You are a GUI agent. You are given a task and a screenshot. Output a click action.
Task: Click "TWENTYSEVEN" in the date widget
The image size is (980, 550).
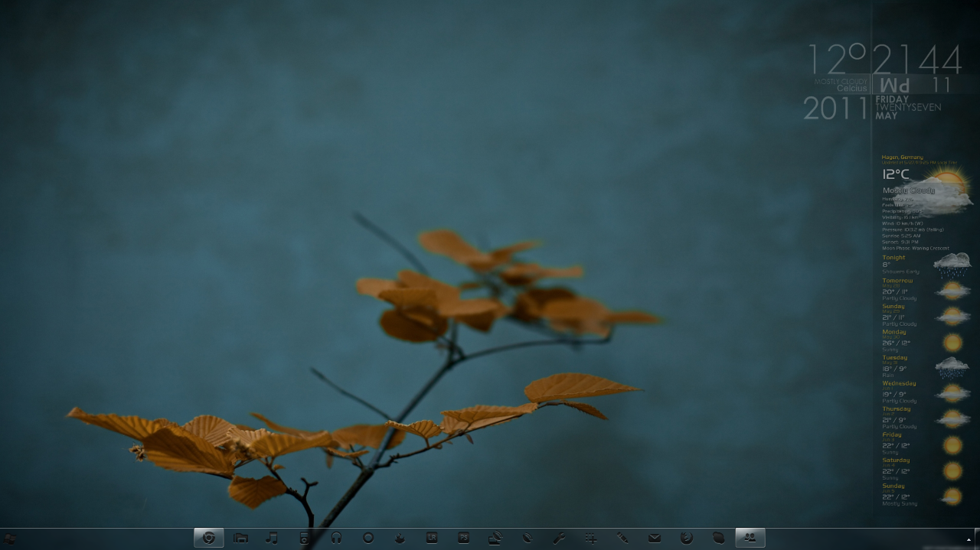909,108
